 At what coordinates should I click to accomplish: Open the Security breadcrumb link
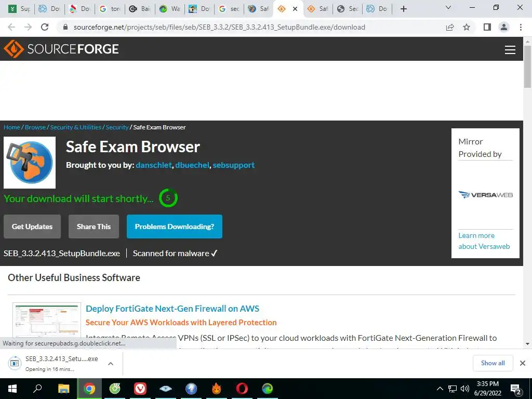(117, 127)
